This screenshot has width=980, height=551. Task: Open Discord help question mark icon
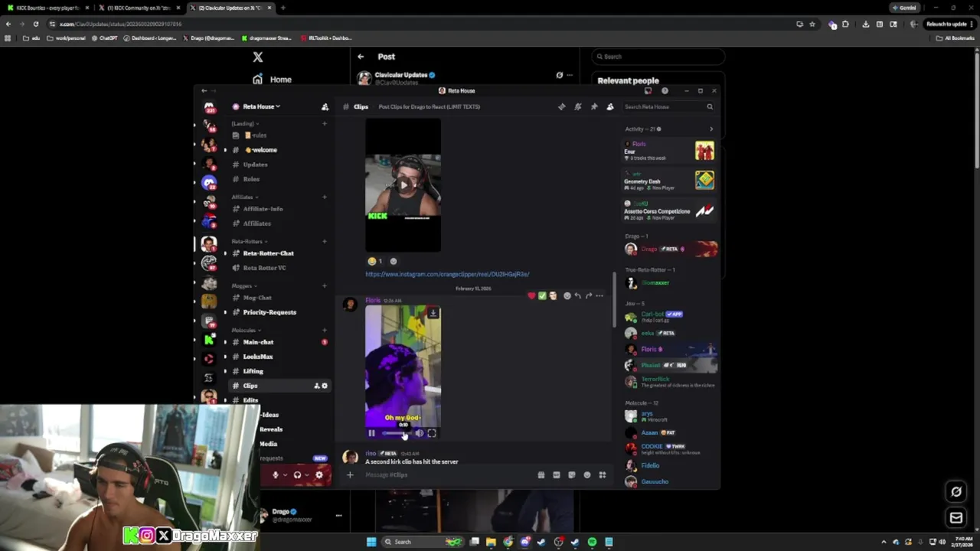[665, 90]
